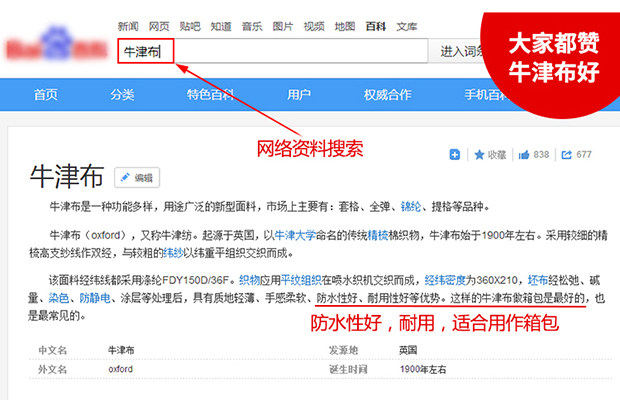The height and width of the screenshot is (400, 620).
Task: Click the 发源地 value 英国
Action: click(408, 350)
